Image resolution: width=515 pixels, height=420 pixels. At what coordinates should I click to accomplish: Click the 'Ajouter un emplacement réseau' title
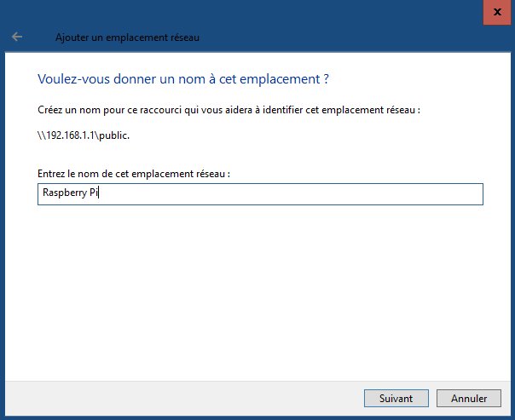tap(127, 37)
